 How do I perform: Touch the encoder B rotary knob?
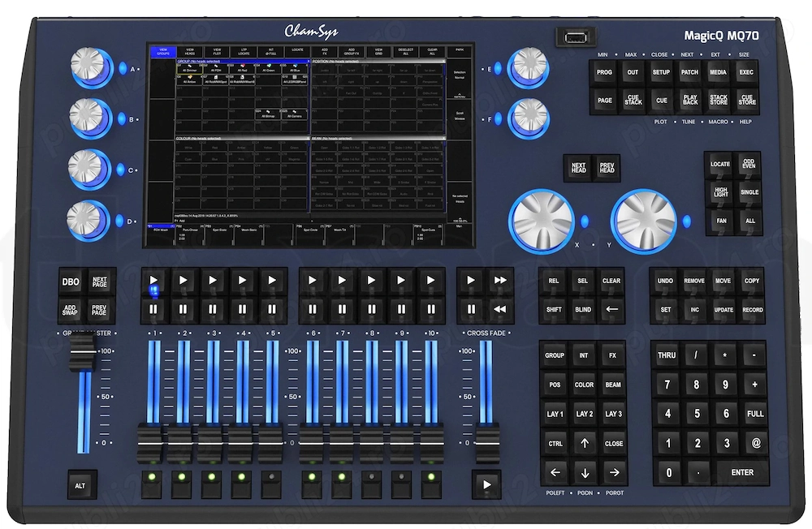point(87,117)
